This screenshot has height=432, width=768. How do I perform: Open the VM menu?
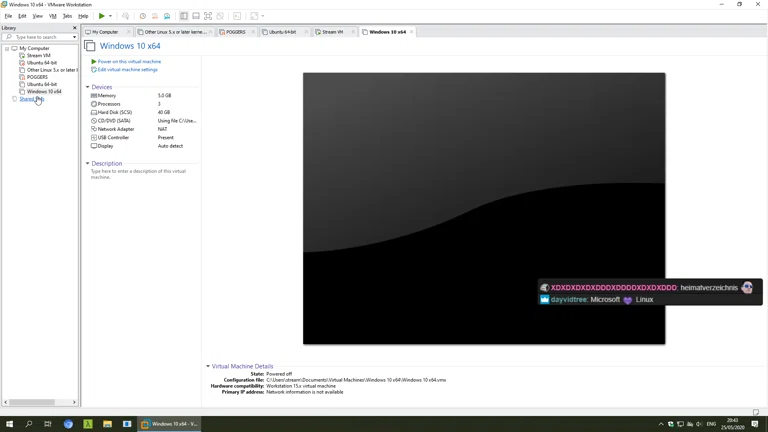tap(53, 16)
